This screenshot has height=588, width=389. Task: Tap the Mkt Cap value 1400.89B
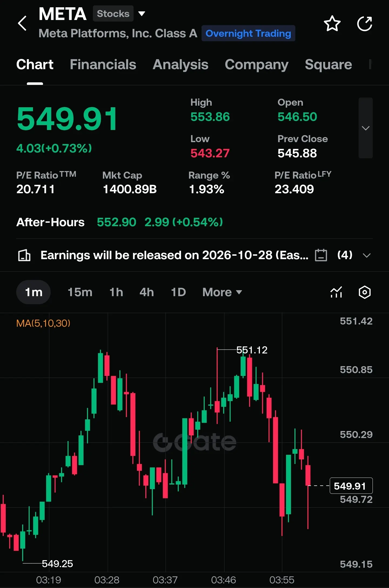pos(130,189)
